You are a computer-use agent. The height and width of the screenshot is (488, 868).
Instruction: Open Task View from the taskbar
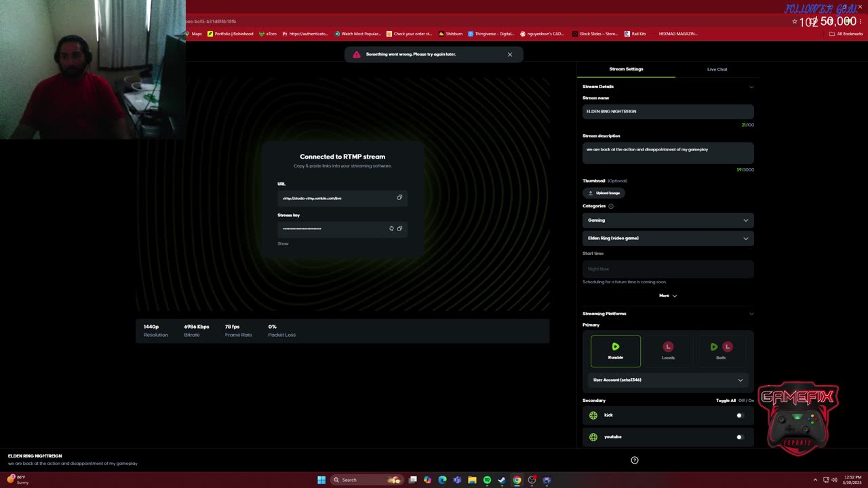[412, 480]
